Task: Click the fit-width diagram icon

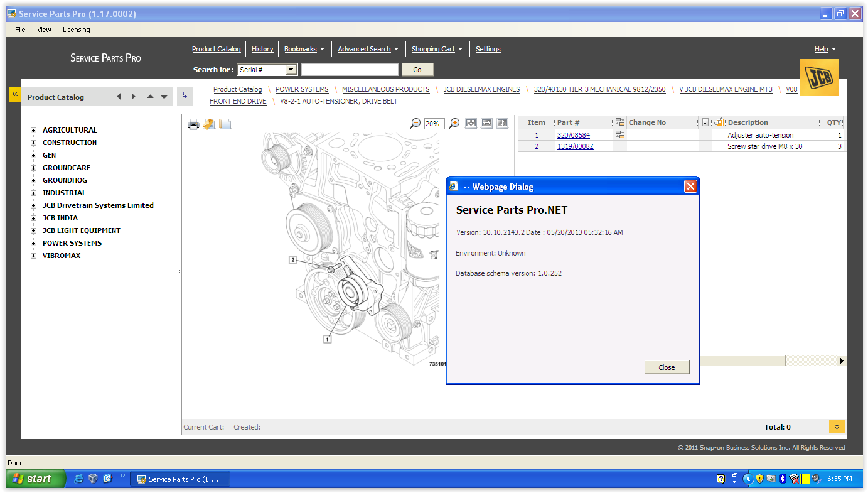Action: click(x=486, y=123)
